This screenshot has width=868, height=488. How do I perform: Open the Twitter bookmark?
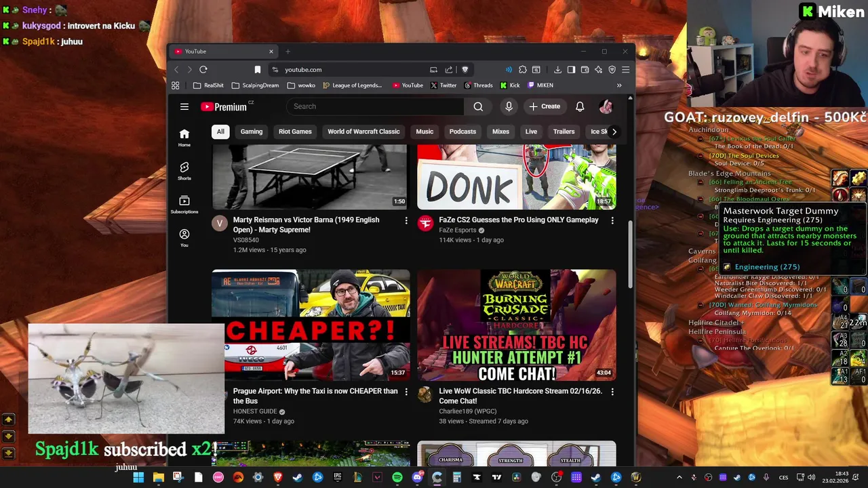point(443,85)
